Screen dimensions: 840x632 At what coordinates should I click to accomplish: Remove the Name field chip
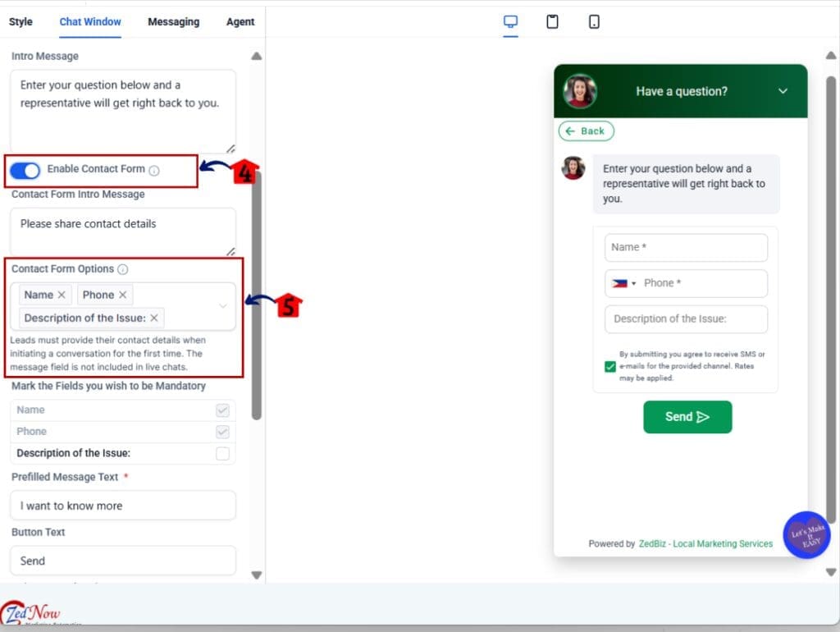(x=62, y=295)
